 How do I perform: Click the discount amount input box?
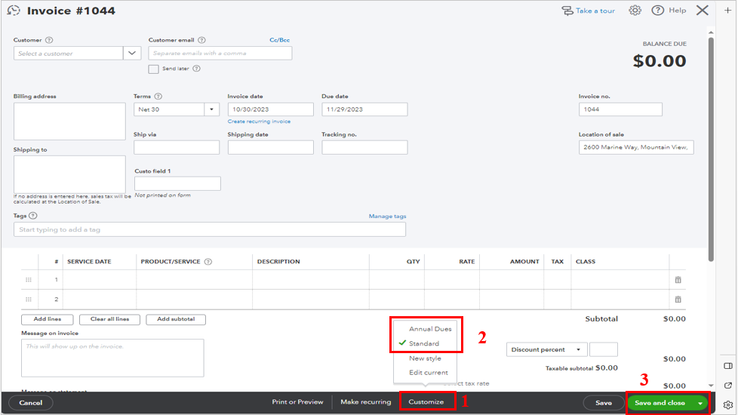click(x=603, y=350)
